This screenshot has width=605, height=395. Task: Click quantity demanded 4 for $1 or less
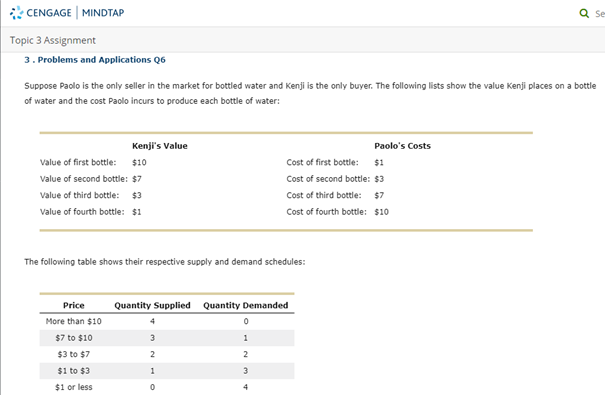(245, 387)
